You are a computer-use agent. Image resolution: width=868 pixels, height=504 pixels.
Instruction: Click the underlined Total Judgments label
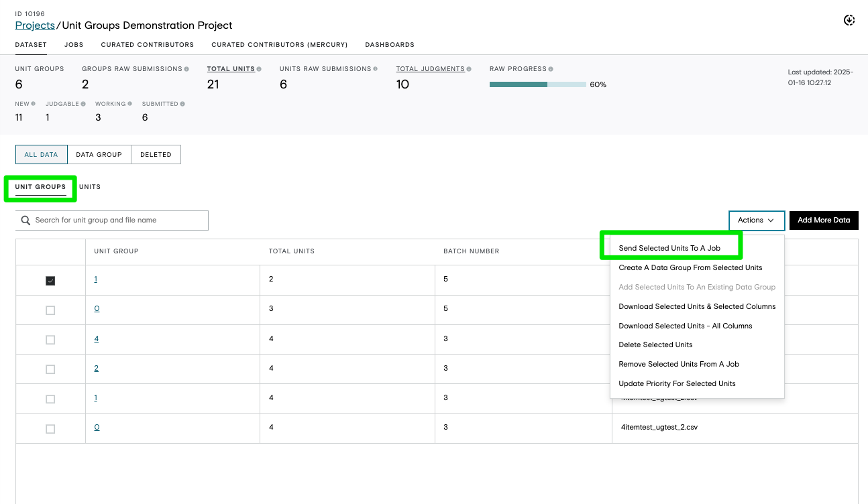coord(430,69)
